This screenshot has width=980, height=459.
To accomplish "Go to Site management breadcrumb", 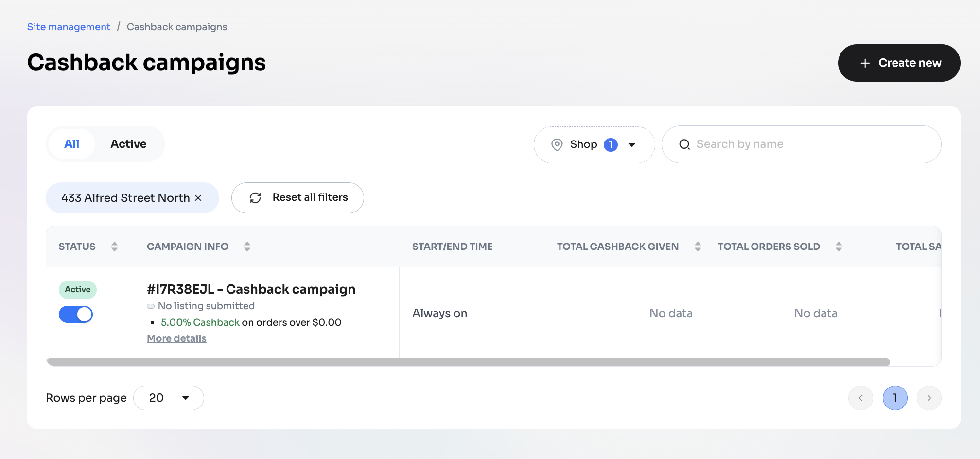I will tap(69, 27).
